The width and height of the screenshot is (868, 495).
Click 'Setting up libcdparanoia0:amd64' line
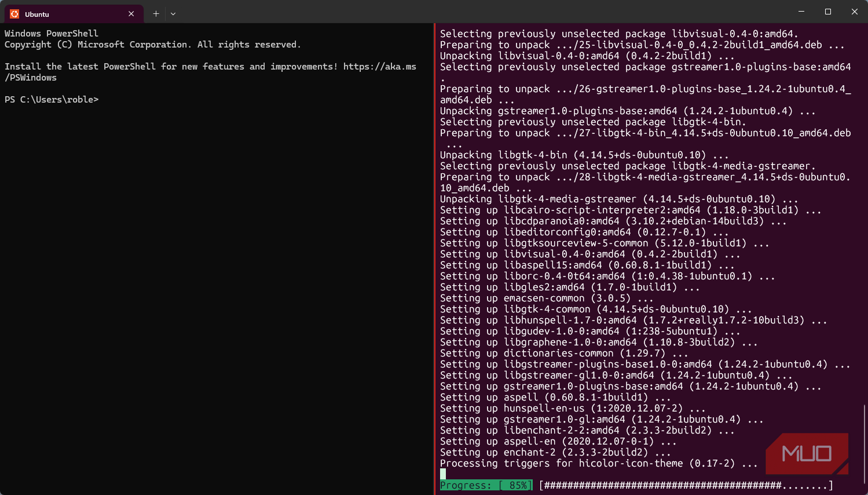point(613,221)
